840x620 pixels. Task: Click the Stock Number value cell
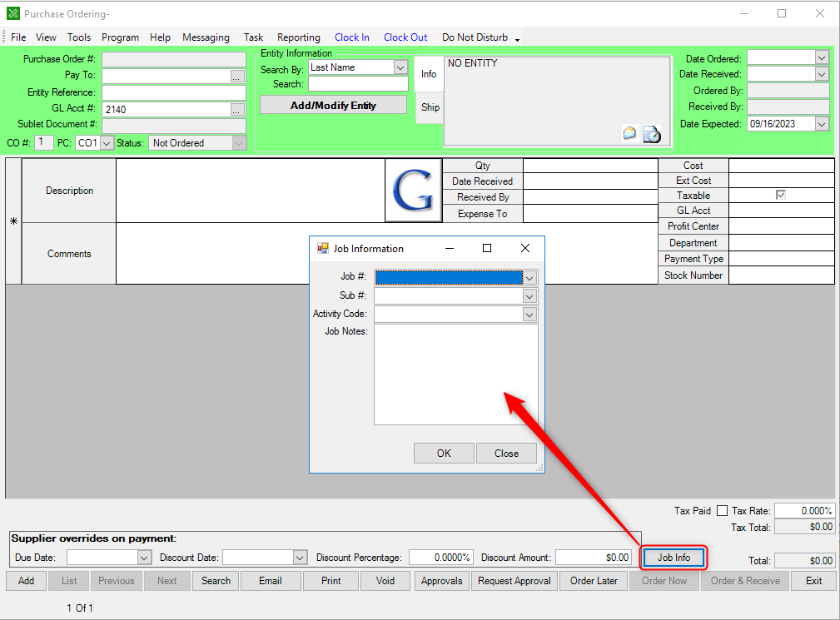click(x=781, y=275)
